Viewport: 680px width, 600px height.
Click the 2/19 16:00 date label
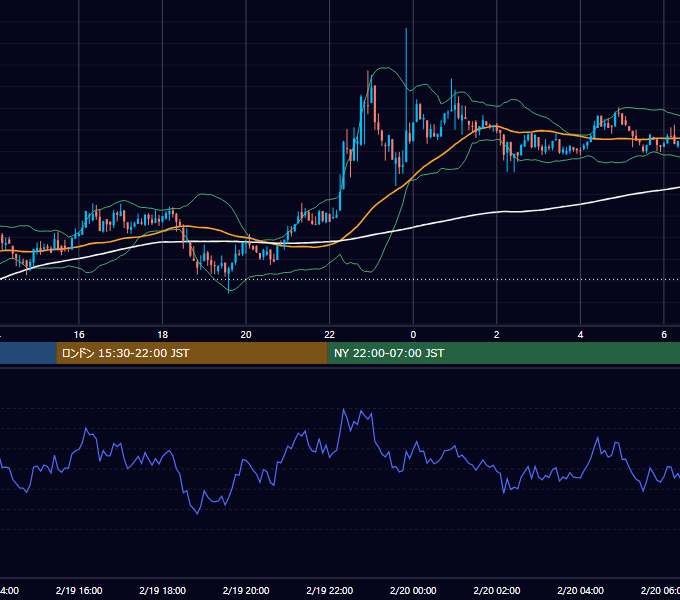(x=79, y=590)
